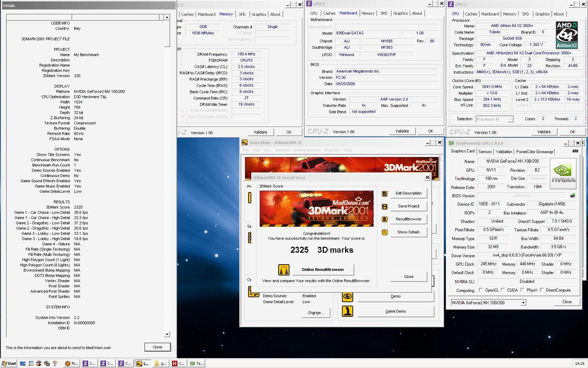Screen dimensions: 588x368
Task: Open the fifth quick launch icon
Action: click(x=55, y=363)
